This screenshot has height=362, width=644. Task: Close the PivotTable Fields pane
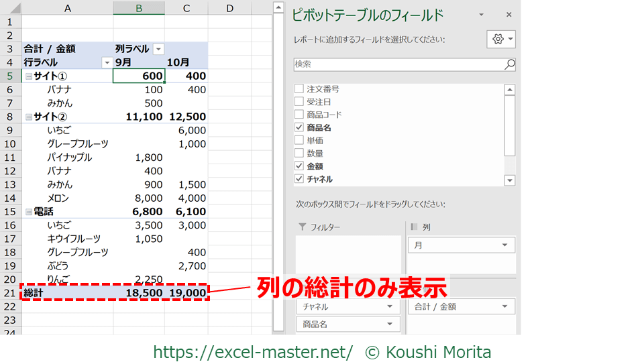[508, 15]
